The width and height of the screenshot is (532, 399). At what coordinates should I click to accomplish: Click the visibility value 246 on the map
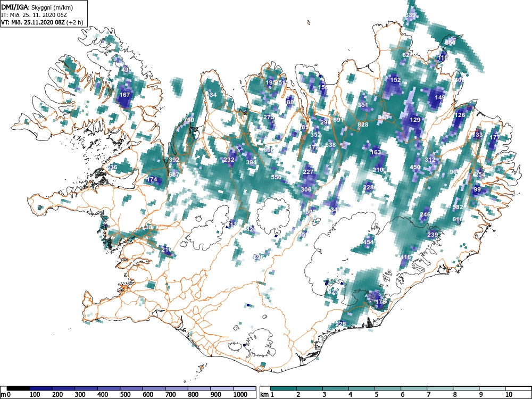tap(425, 214)
